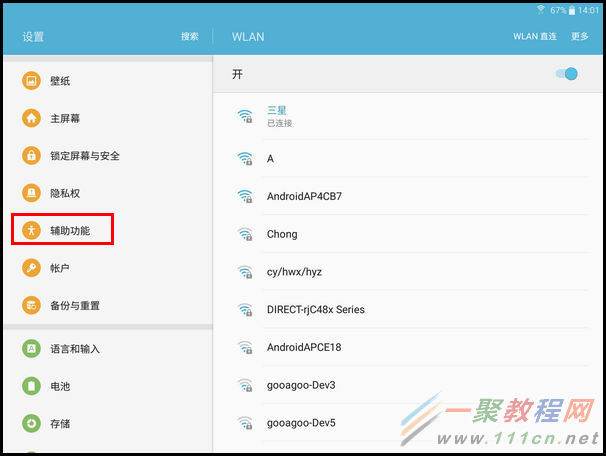Tap the 存储 storage icon

pos(31,424)
